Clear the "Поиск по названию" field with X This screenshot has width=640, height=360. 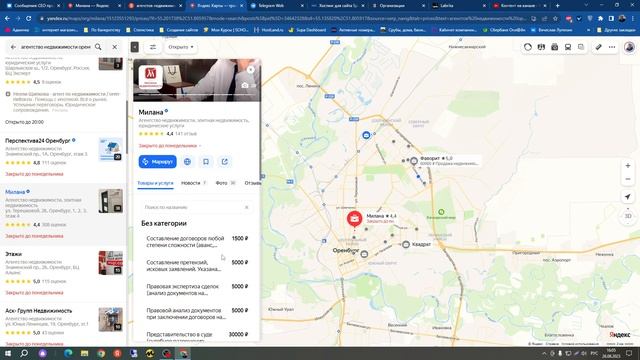(247, 207)
